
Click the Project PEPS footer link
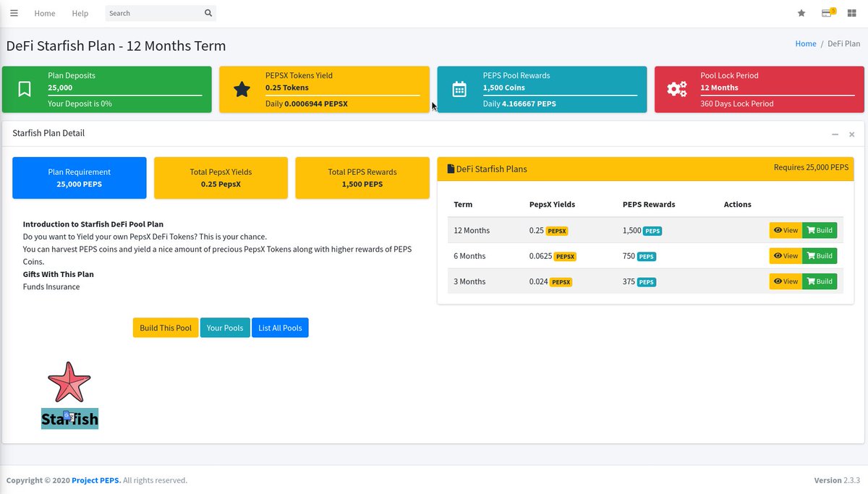[96, 480]
